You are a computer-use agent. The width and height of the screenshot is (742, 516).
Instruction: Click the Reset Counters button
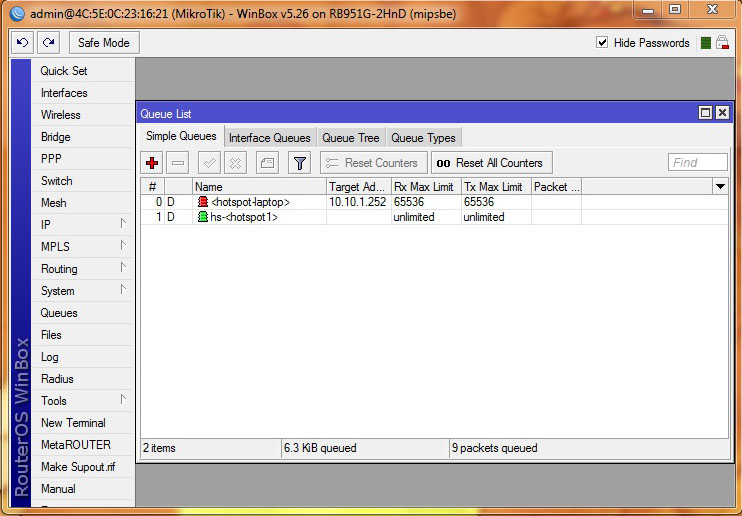(374, 163)
